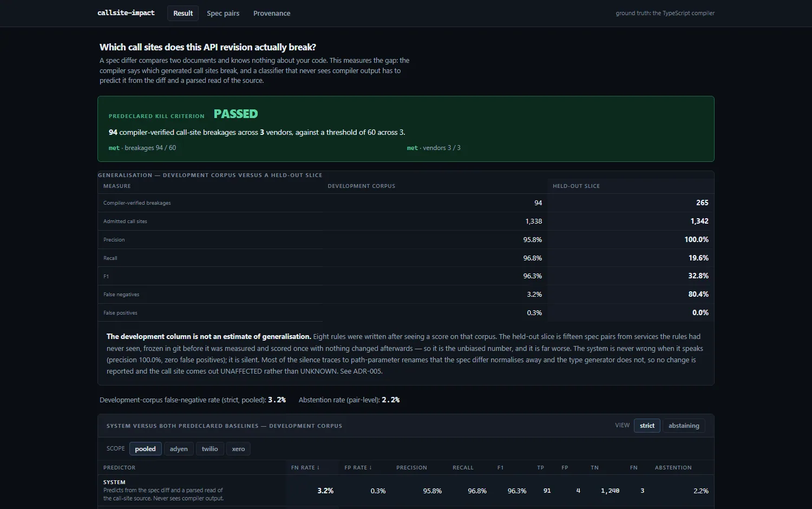Click the 'Admitted call sites' row label

pos(125,221)
